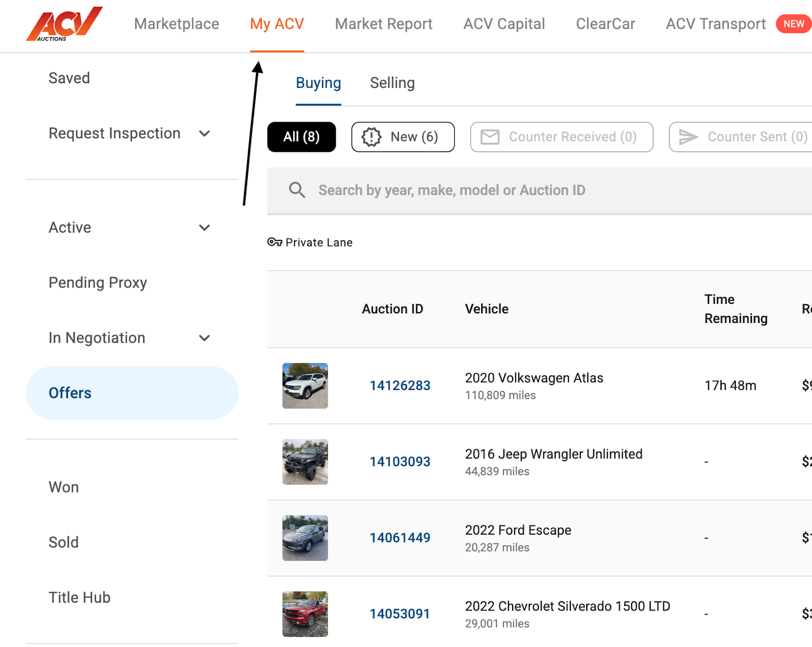Image resolution: width=812 pixels, height=647 pixels.
Task: Open the ACV Capital nav item
Action: (504, 24)
